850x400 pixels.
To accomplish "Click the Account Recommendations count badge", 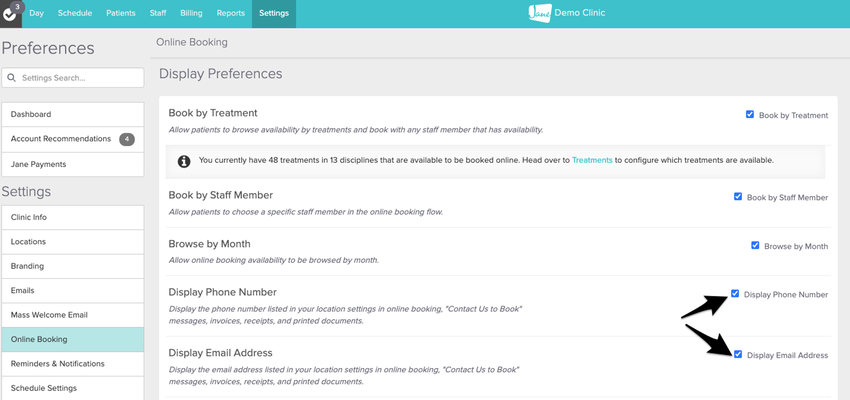I will pos(127,139).
